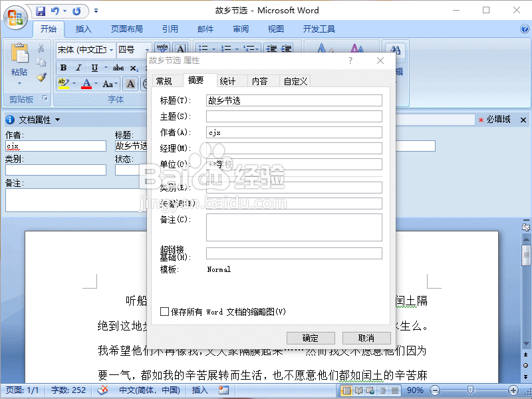The width and height of the screenshot is (532, 399).
Task: Open Change Case Aa dropdown
Action: pos(110,84)
